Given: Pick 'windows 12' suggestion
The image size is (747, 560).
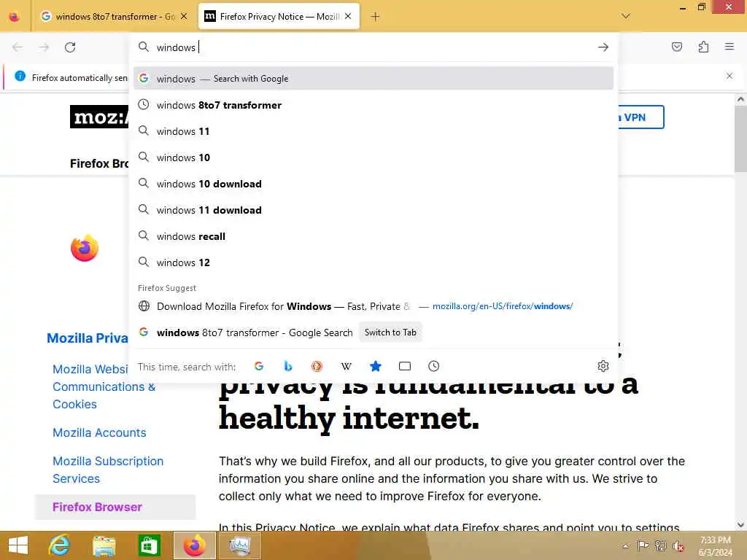Looking at the screenshot, I should pos(373,262).
